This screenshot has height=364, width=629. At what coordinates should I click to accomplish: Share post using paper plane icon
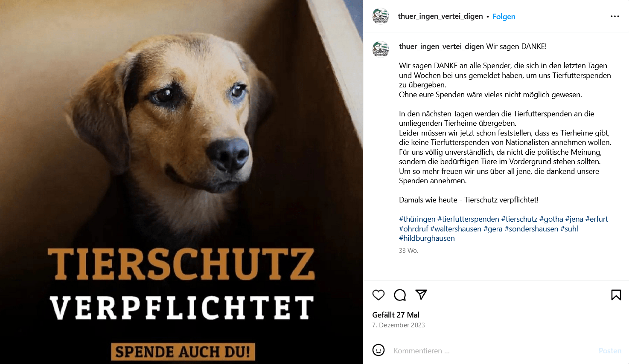point(421,295)
